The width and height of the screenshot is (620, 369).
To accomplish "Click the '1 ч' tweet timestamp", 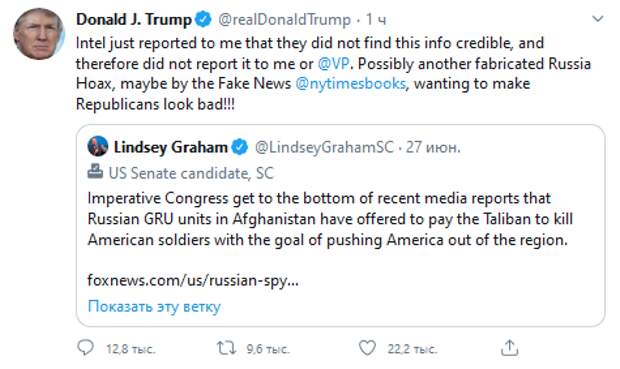I will click(x=376, y=19).
